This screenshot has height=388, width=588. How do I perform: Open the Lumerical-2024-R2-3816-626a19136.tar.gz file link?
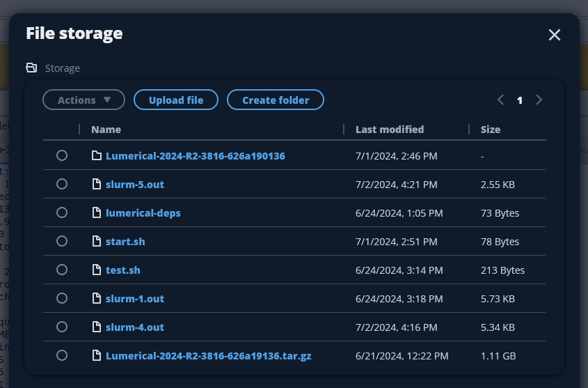pyautogui.click(x=208, y=355)
